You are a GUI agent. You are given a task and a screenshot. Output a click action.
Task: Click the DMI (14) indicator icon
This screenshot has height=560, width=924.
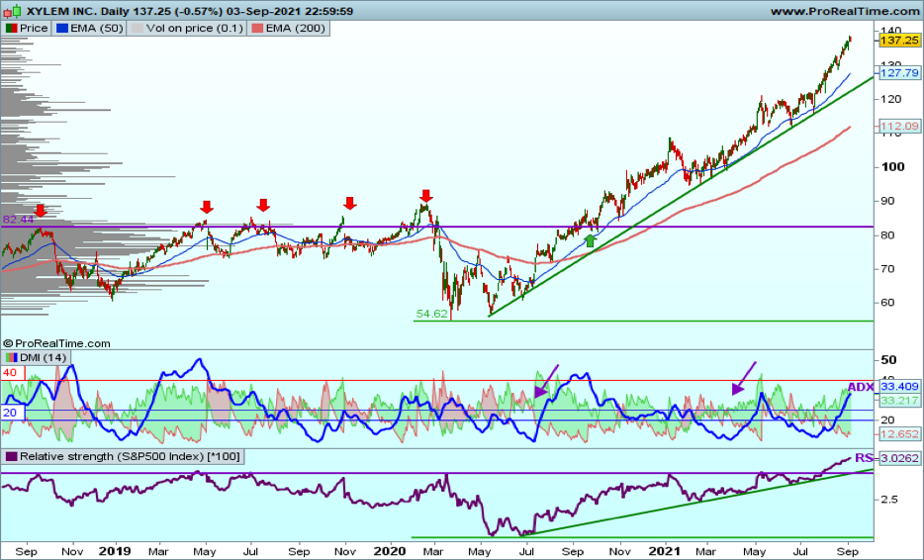pos(11,357)
